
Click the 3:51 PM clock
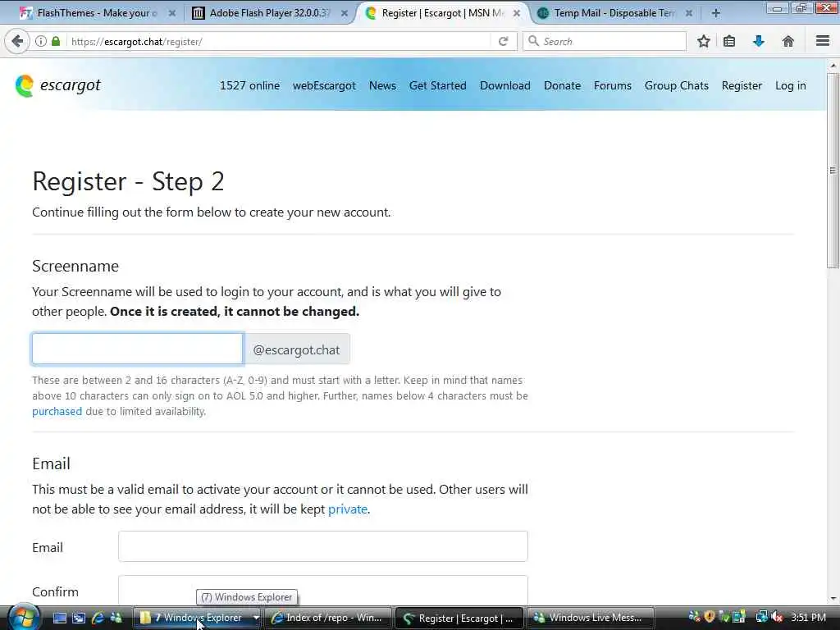coord(808,617)
